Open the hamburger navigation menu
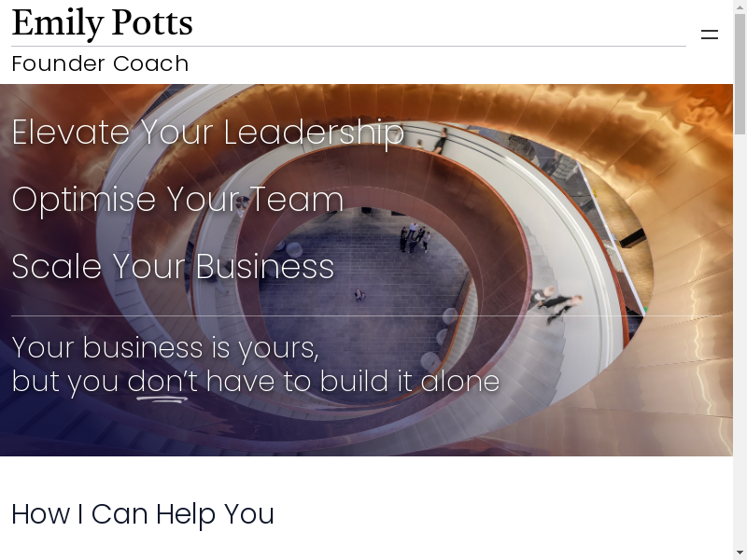747x560 pixels. click(x=710, y=35)
